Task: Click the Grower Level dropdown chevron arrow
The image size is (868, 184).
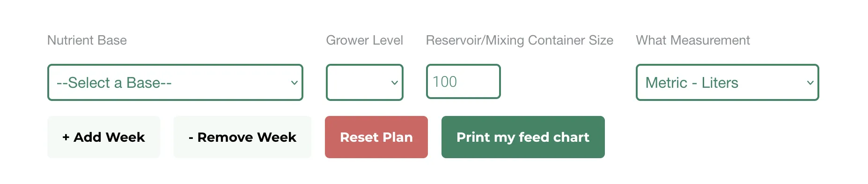Action: click(x=395, y=83)
